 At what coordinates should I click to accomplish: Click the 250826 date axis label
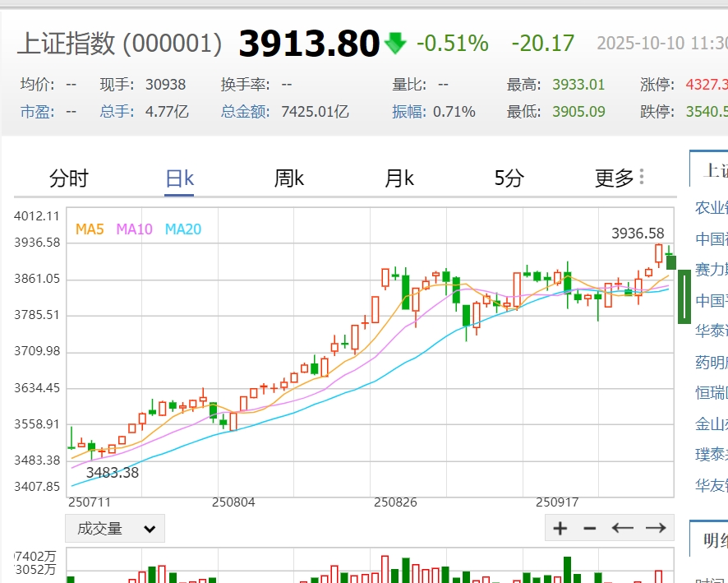(395, 502)
